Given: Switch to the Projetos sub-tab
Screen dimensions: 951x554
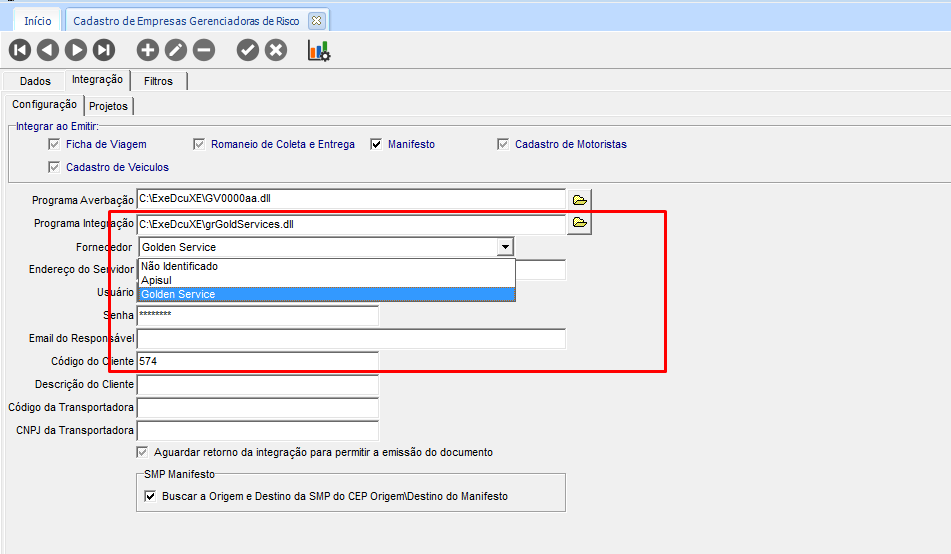Looking at the screenshot, I should [x=109, y=106].
